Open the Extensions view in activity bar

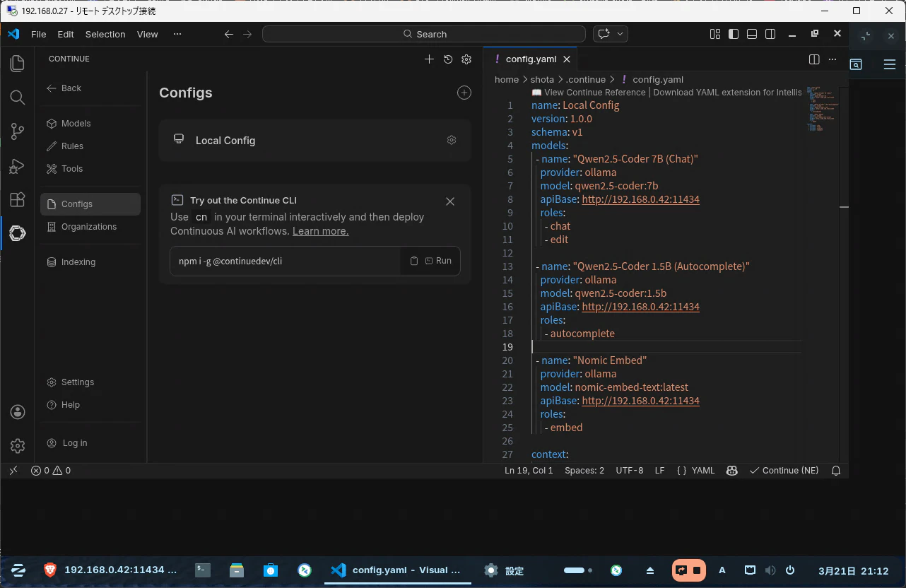click(18, 199)
